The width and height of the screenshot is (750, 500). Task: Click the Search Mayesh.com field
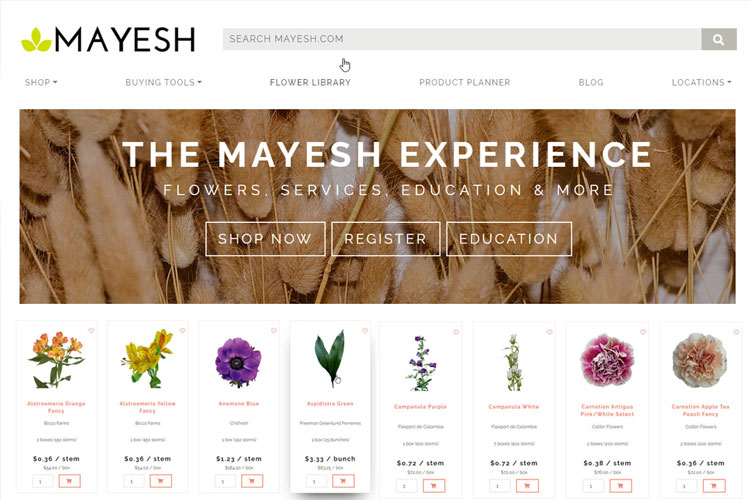click(462, 39)
